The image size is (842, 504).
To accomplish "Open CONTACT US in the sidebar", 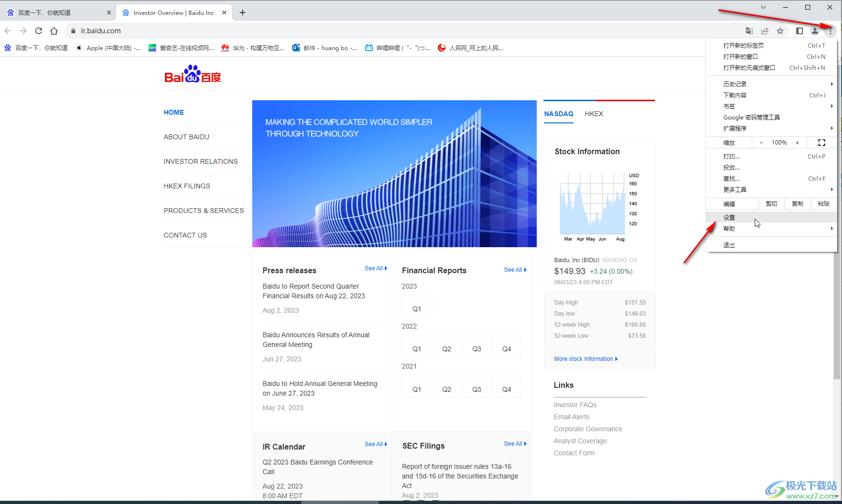I will pos(185,235).
